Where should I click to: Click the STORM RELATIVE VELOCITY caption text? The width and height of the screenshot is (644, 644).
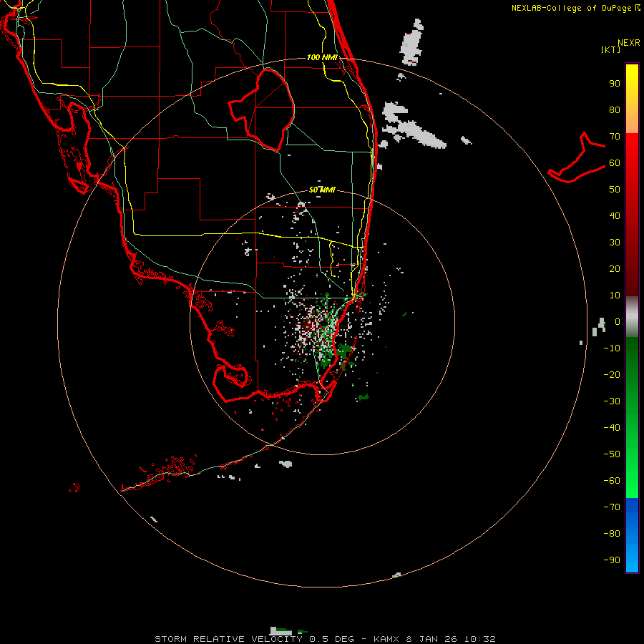click(x=228, y=639)
